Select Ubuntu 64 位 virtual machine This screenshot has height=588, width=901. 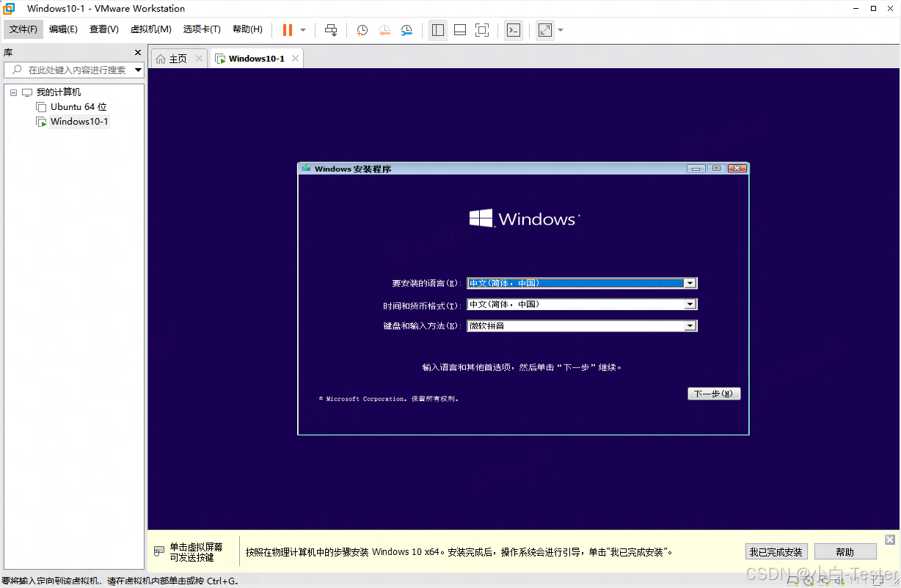pyautogui.click(x=79, y=107)
